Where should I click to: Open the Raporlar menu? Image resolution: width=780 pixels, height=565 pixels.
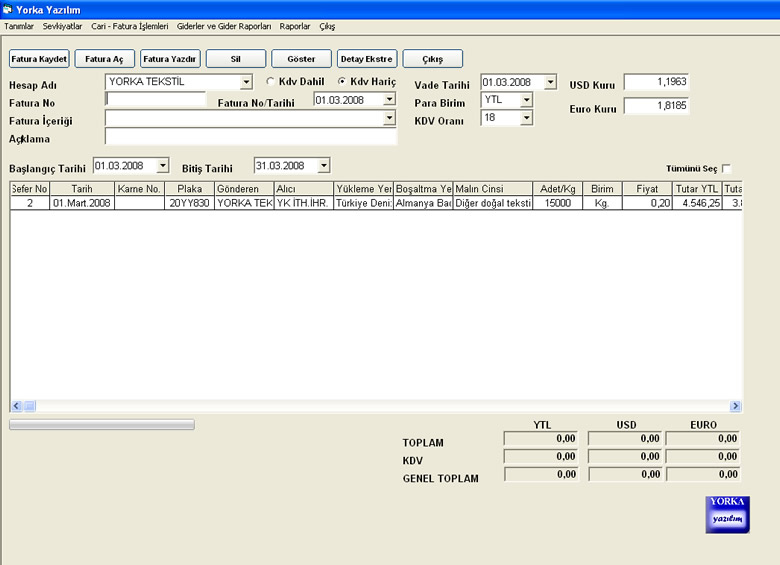(294, 26)
